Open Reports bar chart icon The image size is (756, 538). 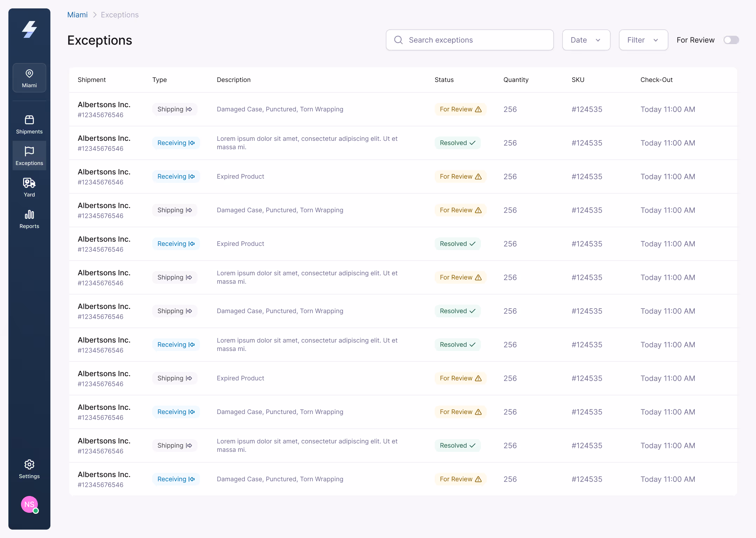[x=29, y=215]
